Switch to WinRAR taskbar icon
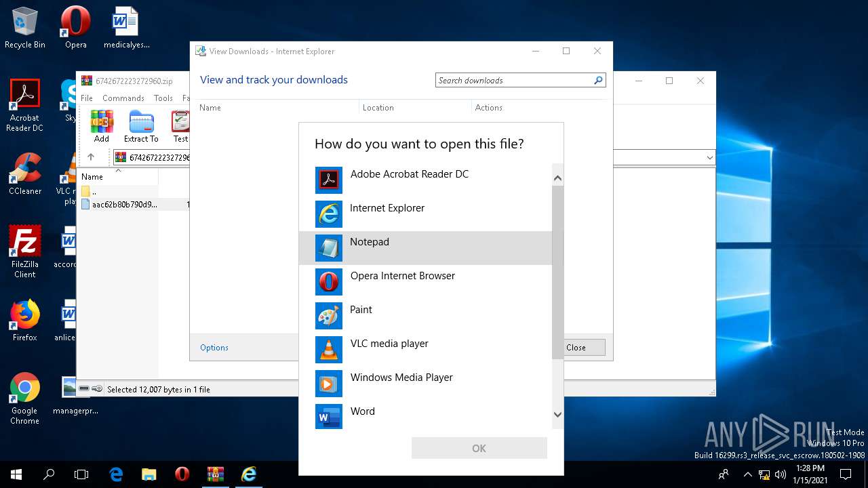This screenshot has height=488, width=868. coord(216,474)
